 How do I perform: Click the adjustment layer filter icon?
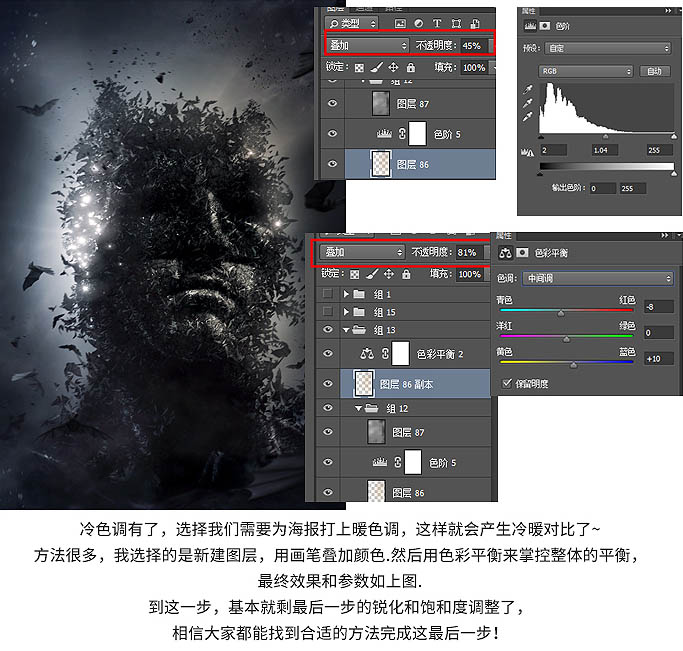pos(419,24)
